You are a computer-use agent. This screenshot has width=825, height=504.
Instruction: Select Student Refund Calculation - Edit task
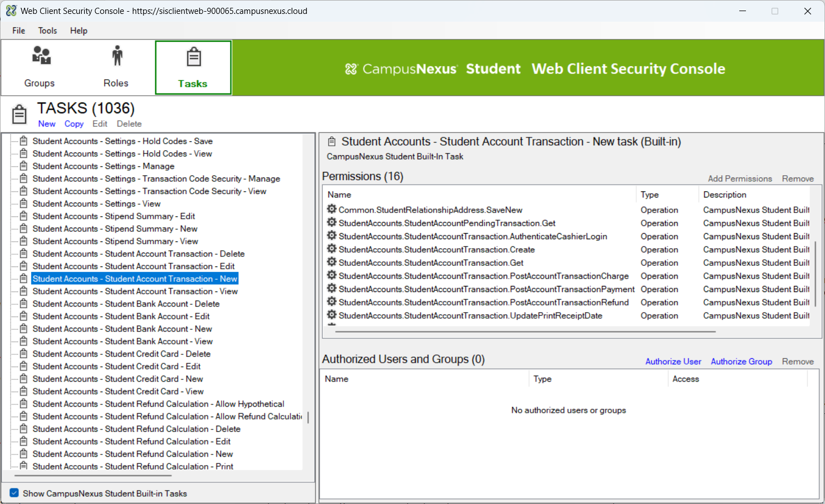(131, 441)
